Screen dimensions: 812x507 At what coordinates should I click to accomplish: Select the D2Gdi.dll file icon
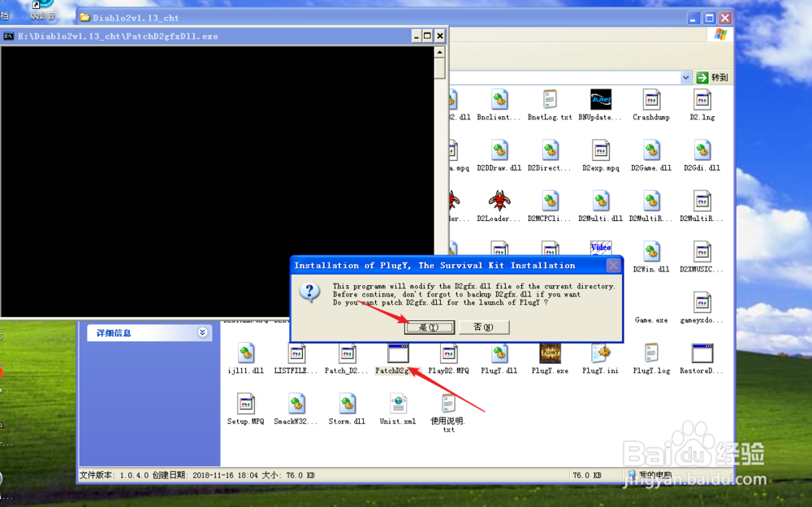702,150
